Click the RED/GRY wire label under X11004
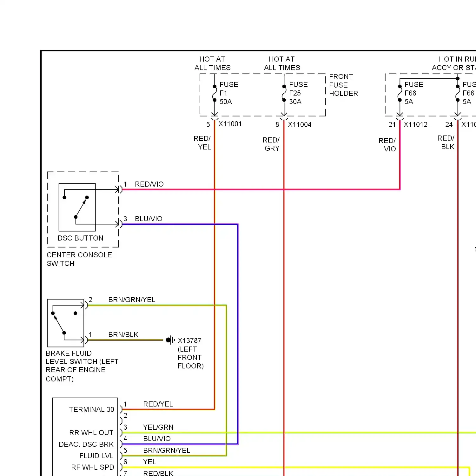Image resolution: width=476 pixels, height=476 pixels. 271,144
